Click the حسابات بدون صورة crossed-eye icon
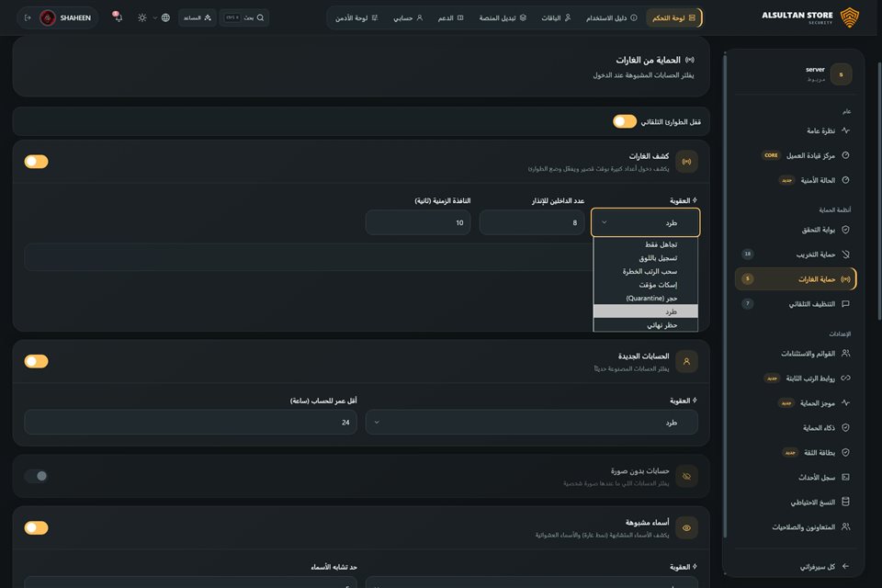Viewport: 882px width, 588px height. [x=686, y=476]
